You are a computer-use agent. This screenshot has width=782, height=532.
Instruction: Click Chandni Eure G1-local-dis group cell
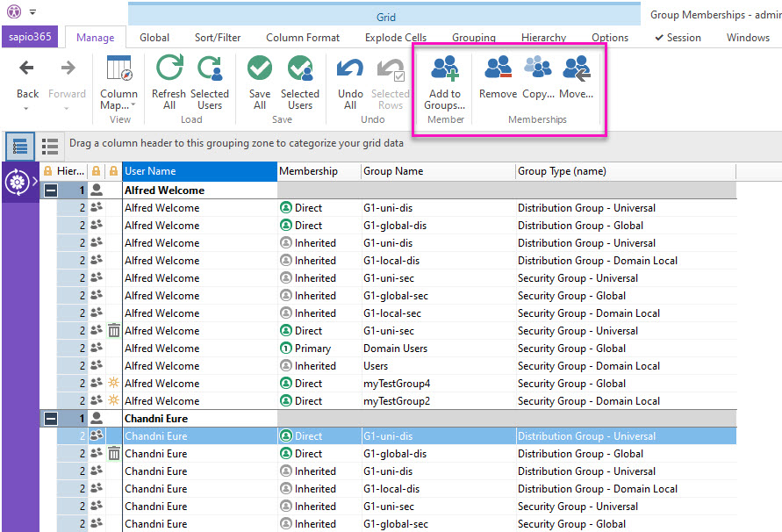pyautogui.click(x=438, y=489)
